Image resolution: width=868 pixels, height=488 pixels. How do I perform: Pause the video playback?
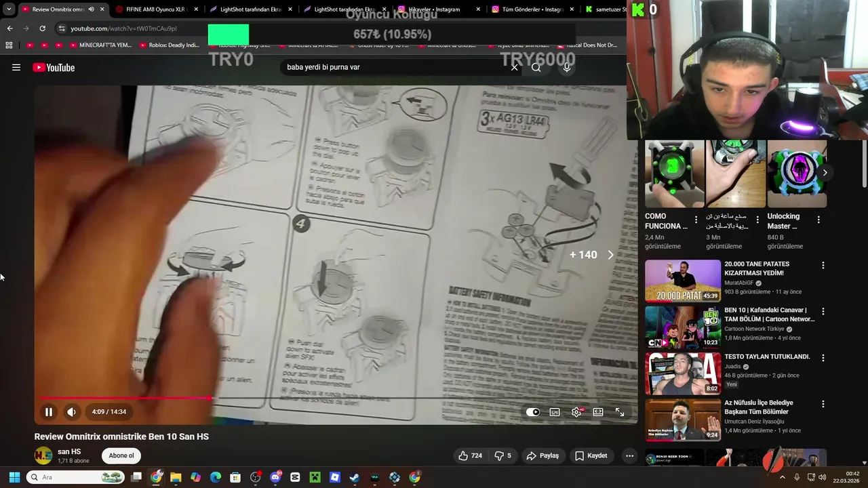pos(49,411)
